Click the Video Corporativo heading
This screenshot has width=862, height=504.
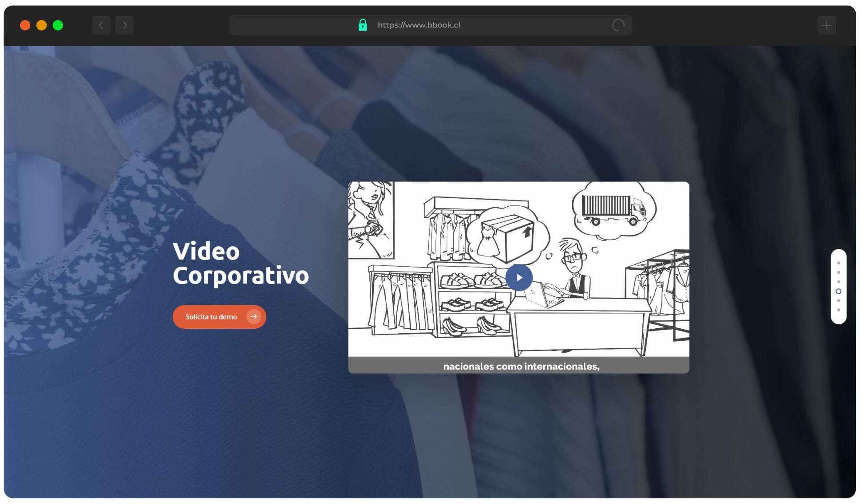[x=241, y=264]
